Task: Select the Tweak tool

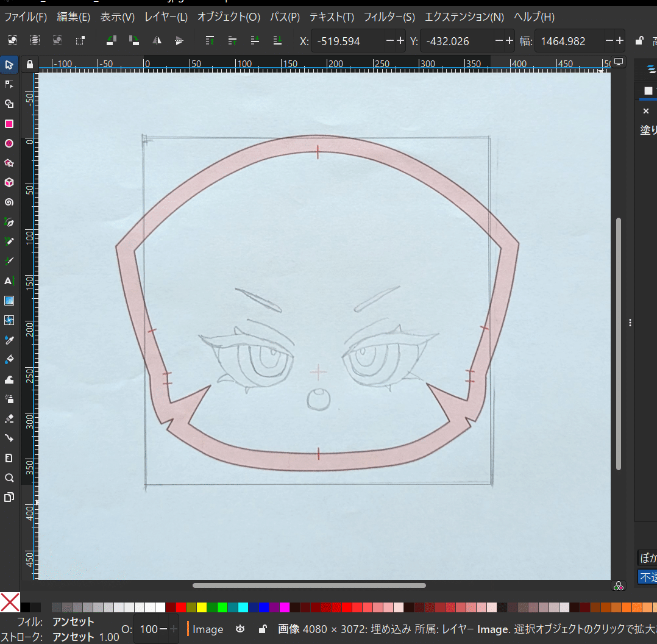Action: 9,379
